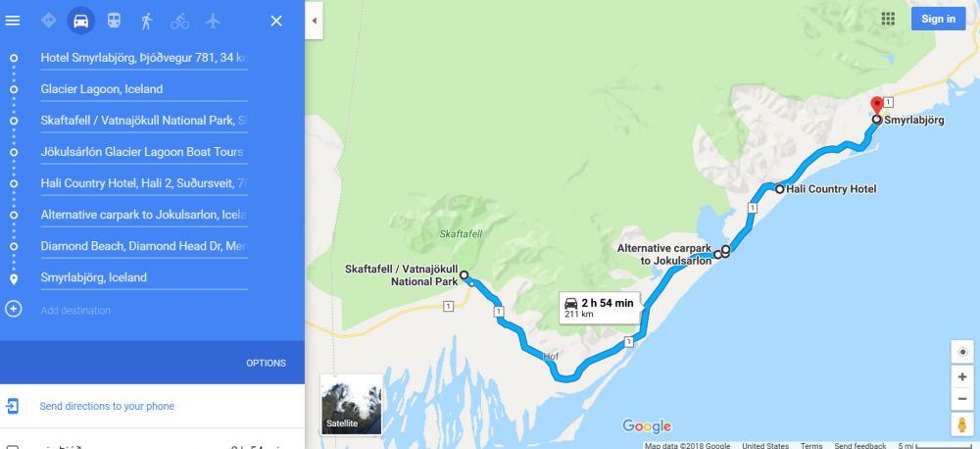The height and width of the screenshot is (449, 980).
Task: Open the hamburger main menu
Action: tap(13, 21)
